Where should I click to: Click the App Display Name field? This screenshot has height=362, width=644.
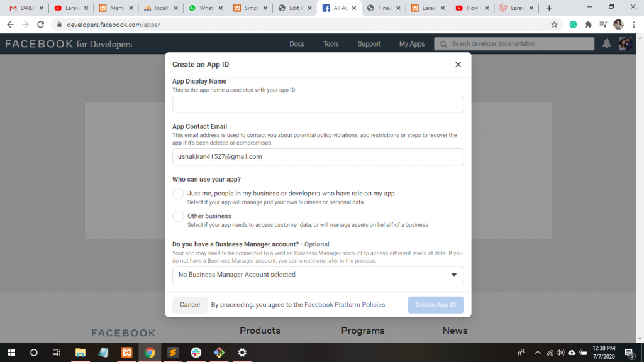(318, 104)
